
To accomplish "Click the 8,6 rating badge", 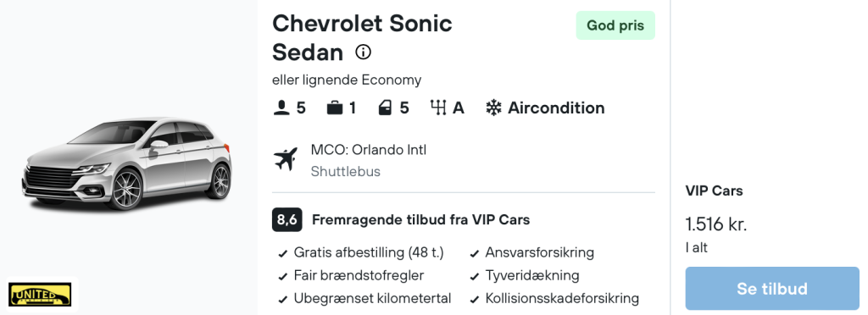I will click(x=287, y=220).
